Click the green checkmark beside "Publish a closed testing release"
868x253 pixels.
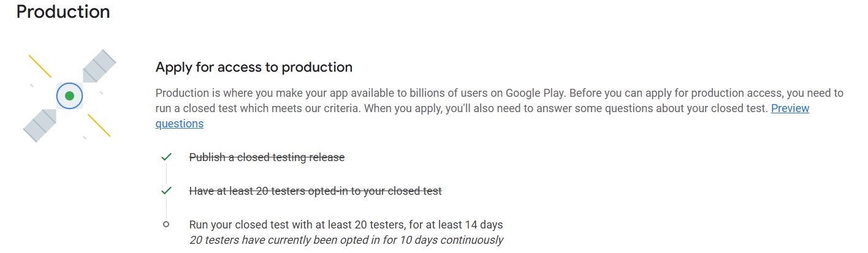click(x=166, y=157)
